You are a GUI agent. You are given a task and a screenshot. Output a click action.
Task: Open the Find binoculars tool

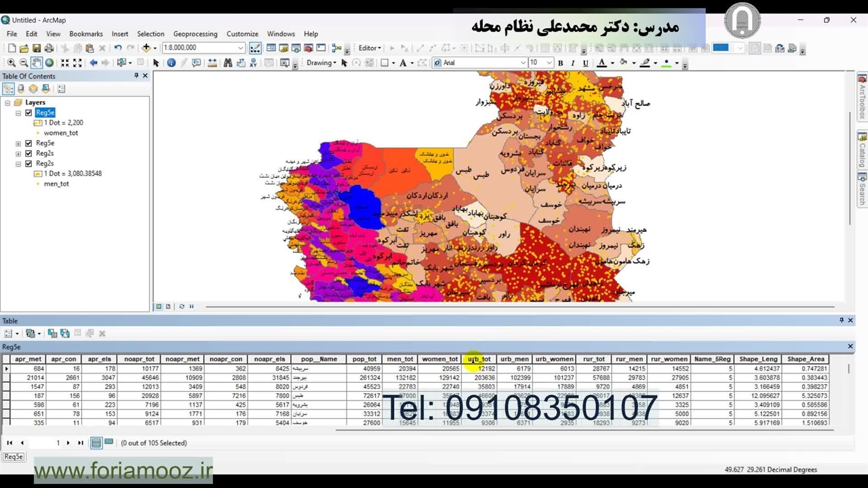coord(228,63)
